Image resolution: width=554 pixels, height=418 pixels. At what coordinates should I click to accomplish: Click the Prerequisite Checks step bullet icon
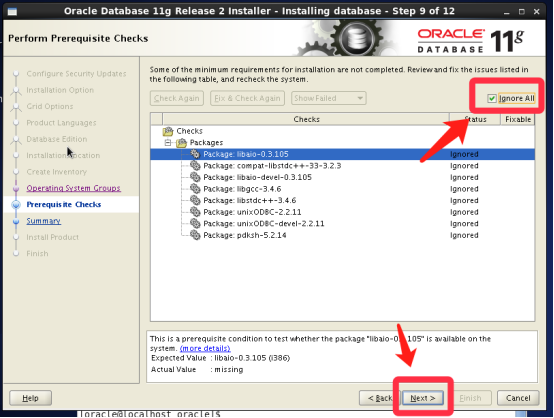coord(16,205)
